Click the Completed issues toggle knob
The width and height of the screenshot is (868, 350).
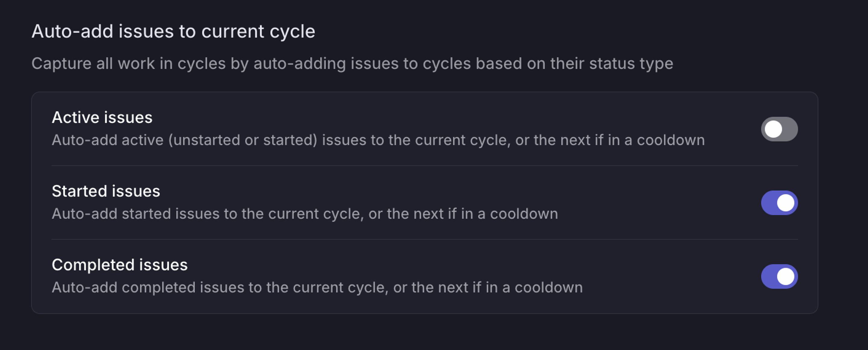point(786,276)
